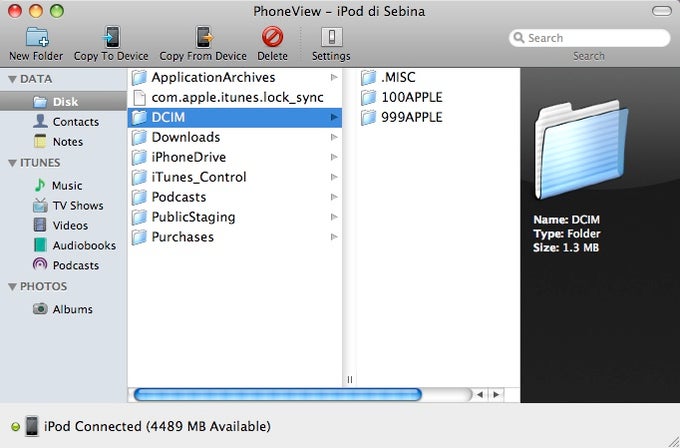Collapse the PHOTOS section triangle
Image resolution: width=680 pixels, height=448 pixels.
pyautogui.click(x=12, y=287)
